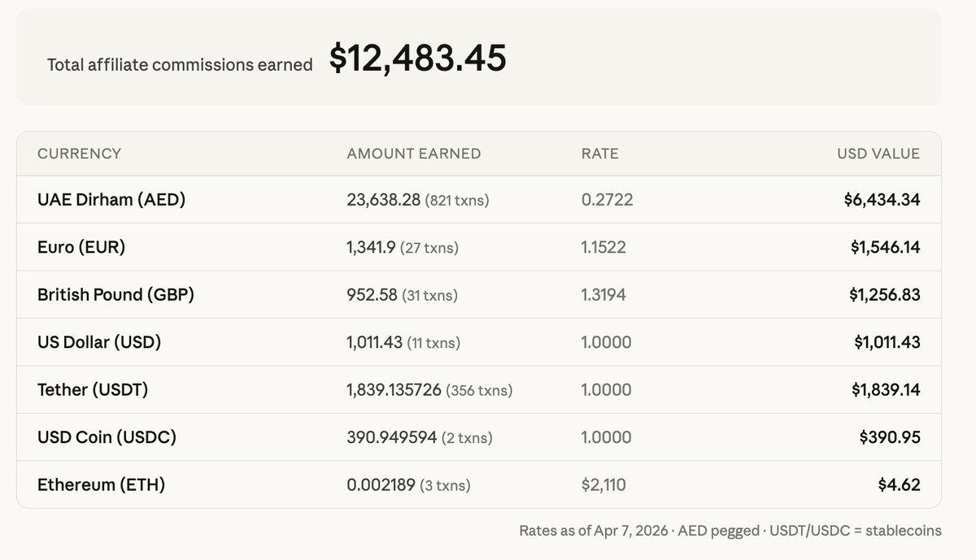Click the $6,434.34 USD value
Screen dimensions: 976x560
882,200
